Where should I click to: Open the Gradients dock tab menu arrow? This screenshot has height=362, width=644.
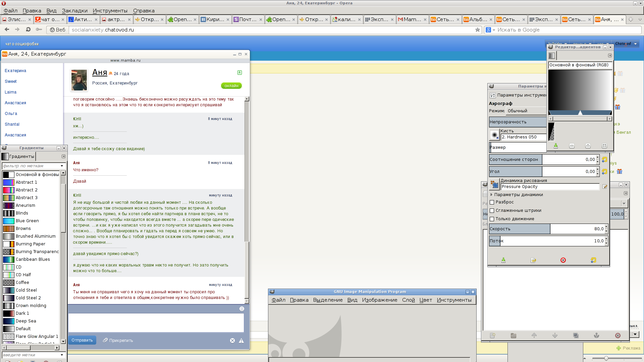pos(63,156)
